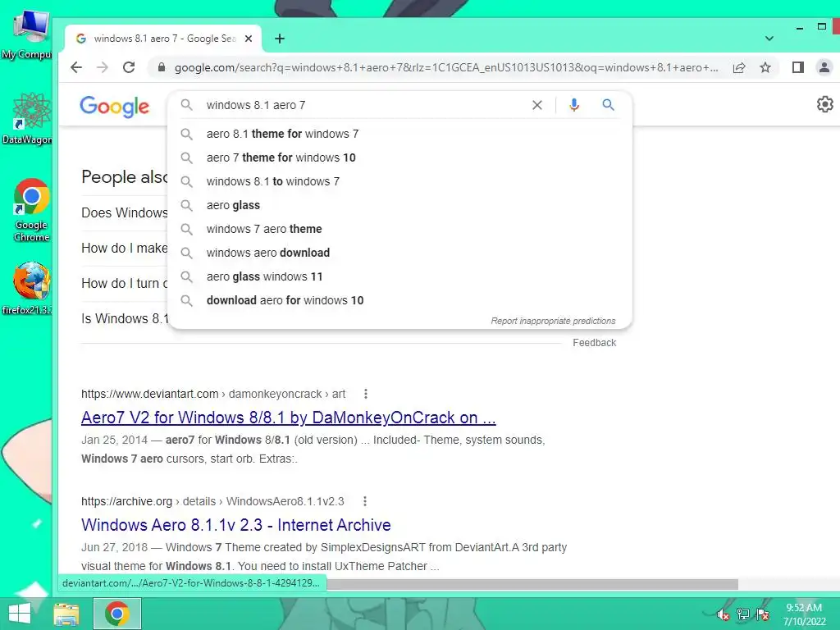This screenshot has width=840, height=630.
Task: Click the deviantart.com result URL breadcrumb
Action: pyautogui.click(x=213, y=394)
